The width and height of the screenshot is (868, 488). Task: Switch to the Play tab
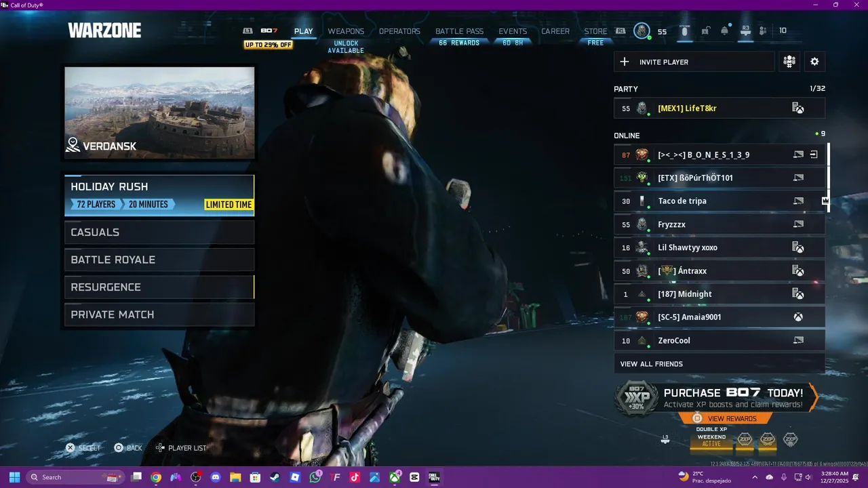304,31
